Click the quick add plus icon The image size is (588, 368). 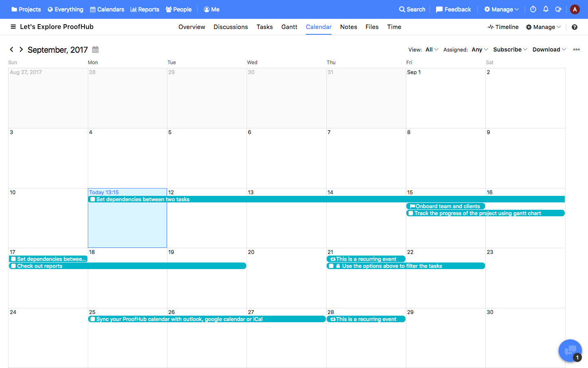pyautogui.click(x=559, y=9)
